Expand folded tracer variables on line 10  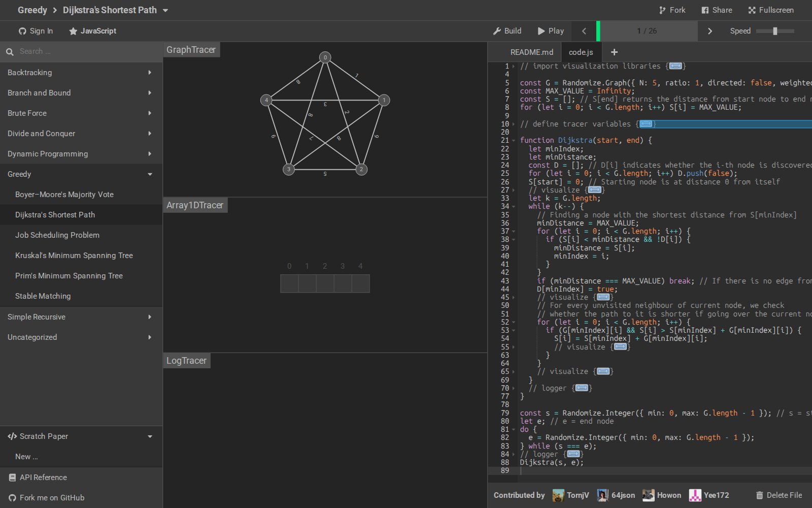[646, 124]
